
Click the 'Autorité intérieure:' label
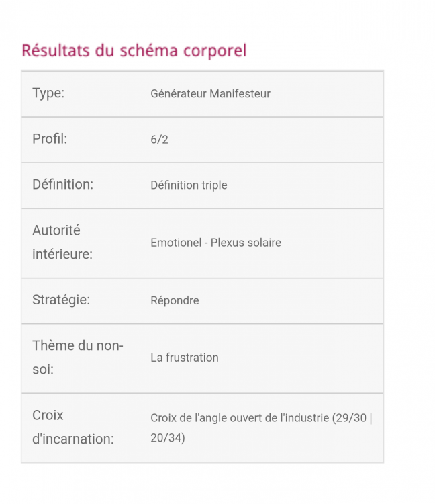click(62, 243)
